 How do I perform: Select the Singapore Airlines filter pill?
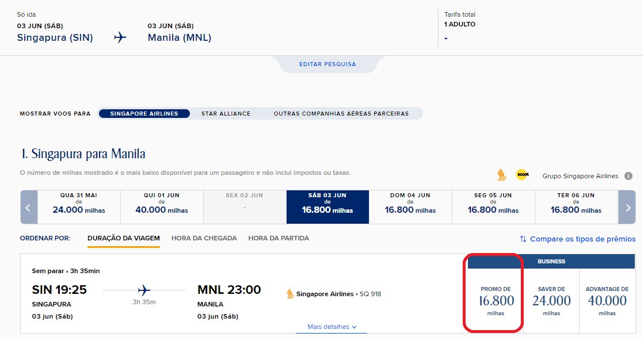click(144, 114)
